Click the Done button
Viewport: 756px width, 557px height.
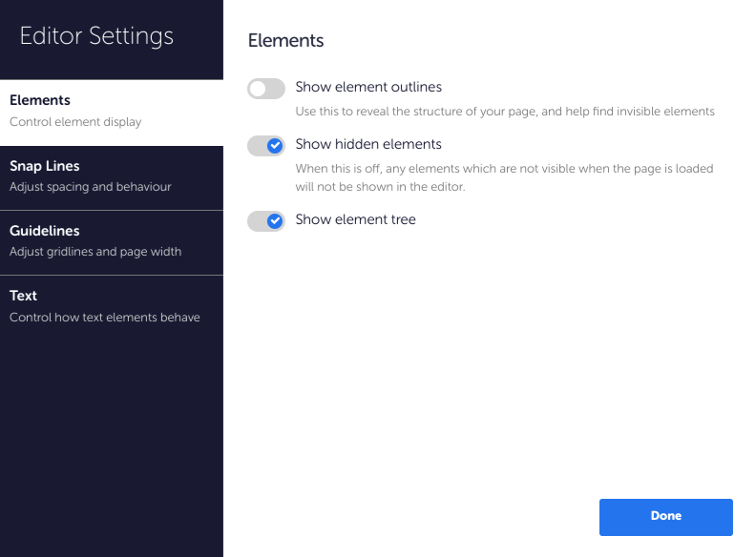[x=666, y=517]
